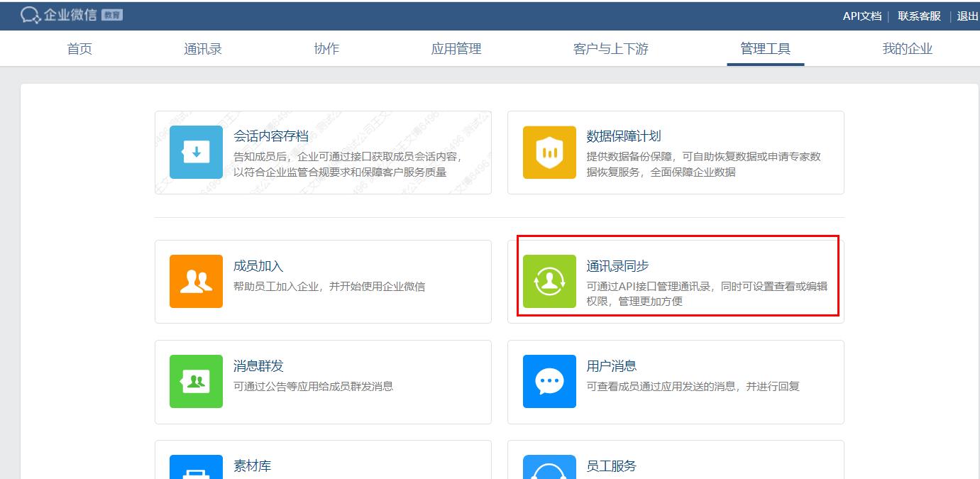Select the 管理工具 tab

click(x=766, y=49)
